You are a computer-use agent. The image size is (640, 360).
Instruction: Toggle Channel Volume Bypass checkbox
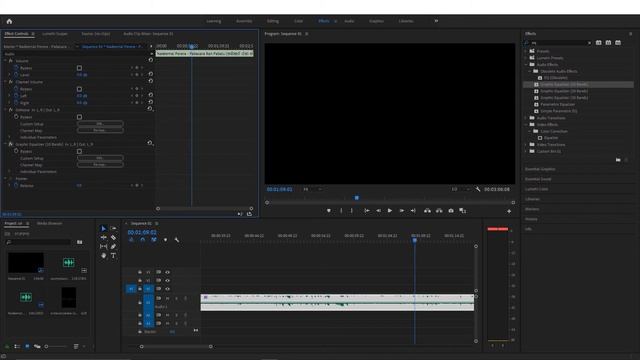79,89
